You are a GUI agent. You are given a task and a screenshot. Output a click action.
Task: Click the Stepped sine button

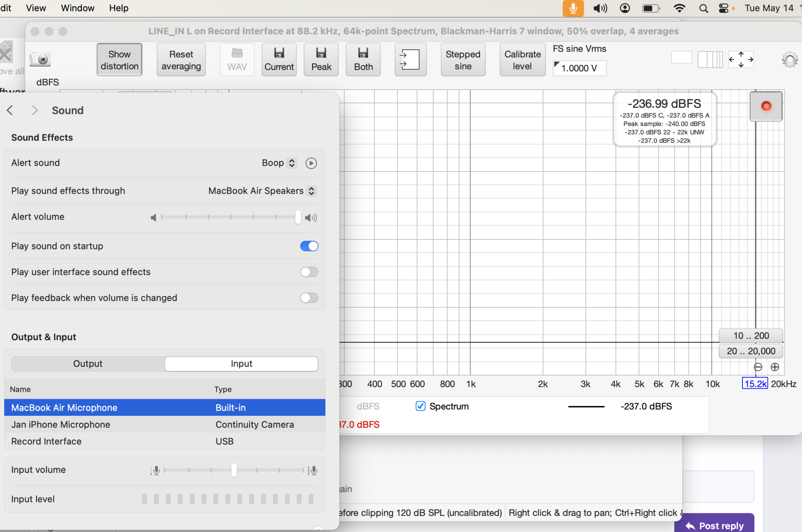click(x=463, y=60)
